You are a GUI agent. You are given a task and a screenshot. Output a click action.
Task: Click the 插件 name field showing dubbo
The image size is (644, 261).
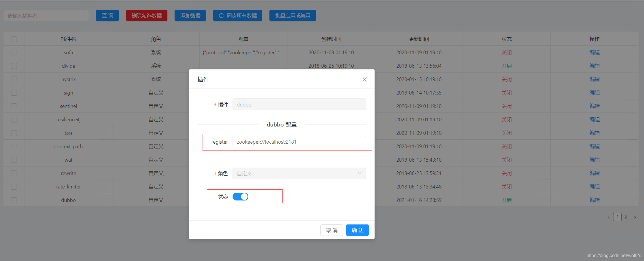pos(299,105)
